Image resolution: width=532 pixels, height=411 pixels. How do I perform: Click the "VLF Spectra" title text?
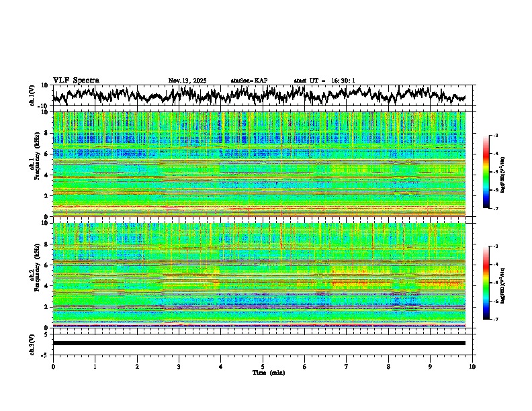(76, 81)
